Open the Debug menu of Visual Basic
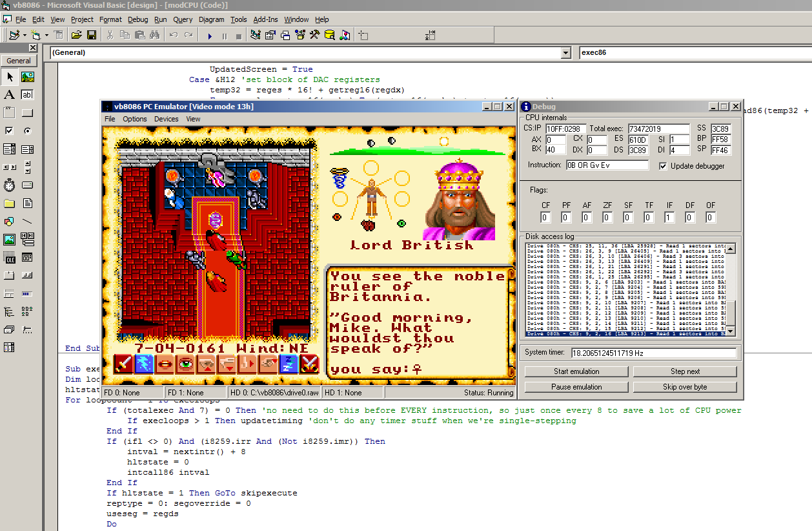812x531 pixels. pyautogui.click(x=137, y=19)
